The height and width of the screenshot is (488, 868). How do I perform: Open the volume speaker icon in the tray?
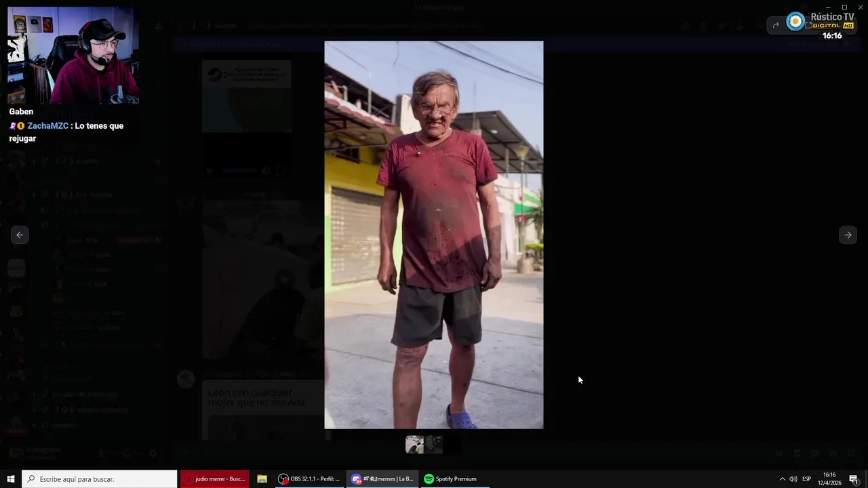793,479
